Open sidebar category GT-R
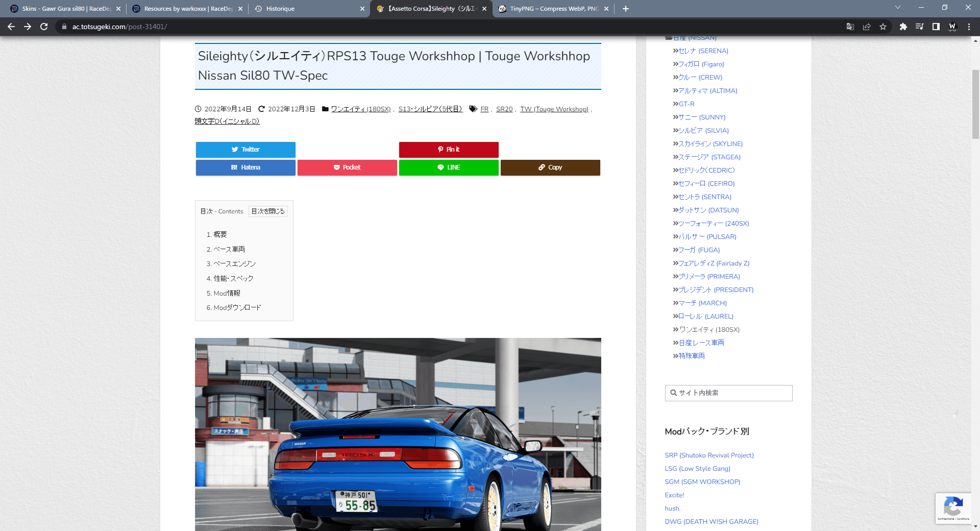The height and width of the screenshot is (531, 980). click(687, 104)
